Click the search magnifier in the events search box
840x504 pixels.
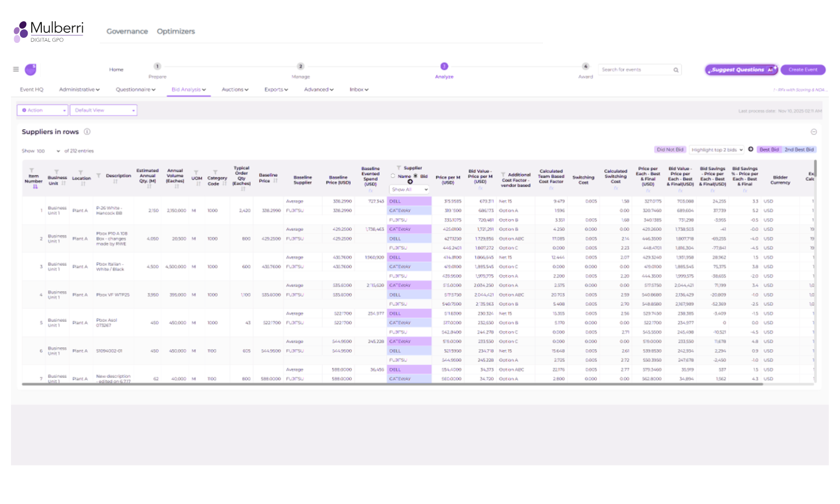point(676,69)
